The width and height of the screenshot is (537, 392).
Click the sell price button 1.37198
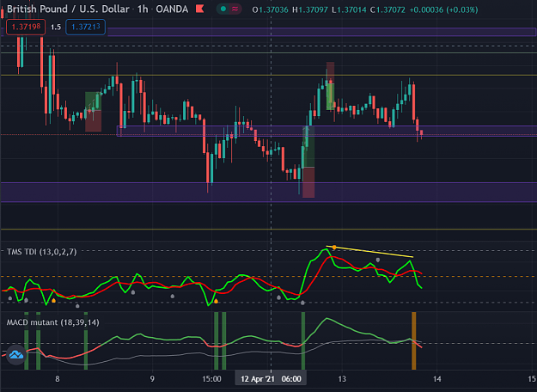(x=26, y=27)
